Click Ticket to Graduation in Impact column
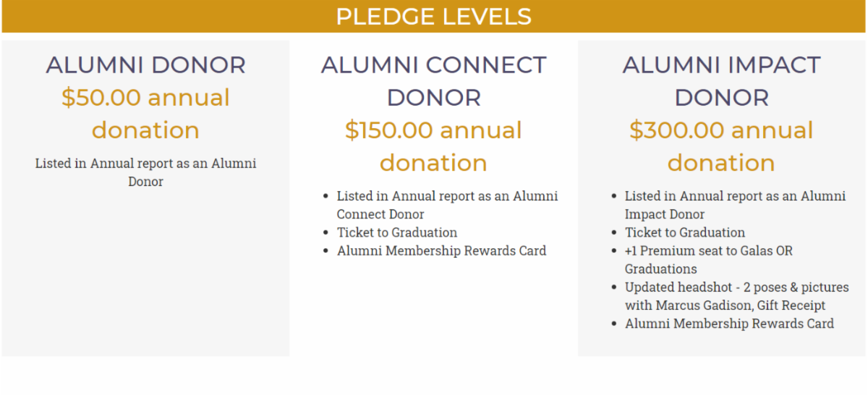Viewport: 868px width, 396px height. [x=685, y=232]
